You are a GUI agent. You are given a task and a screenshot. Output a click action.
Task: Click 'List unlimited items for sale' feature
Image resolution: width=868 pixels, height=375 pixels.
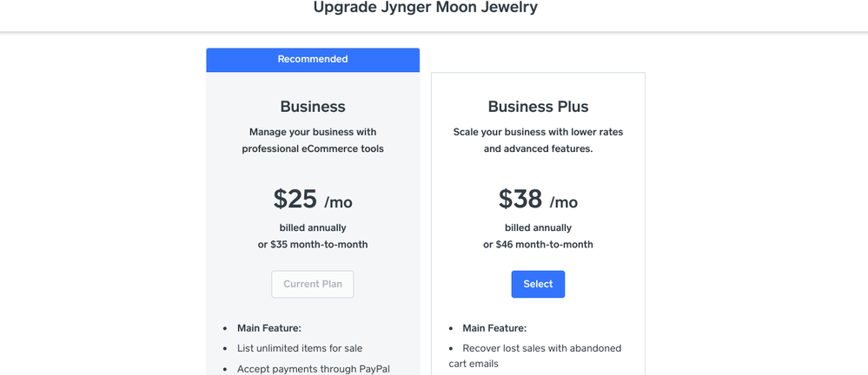coord(300,348)
